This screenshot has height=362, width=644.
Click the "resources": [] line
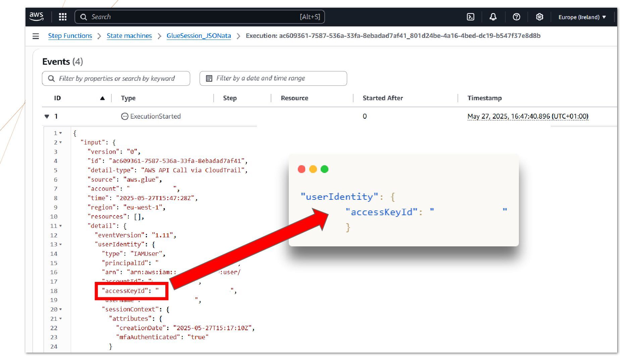point(116,217)
